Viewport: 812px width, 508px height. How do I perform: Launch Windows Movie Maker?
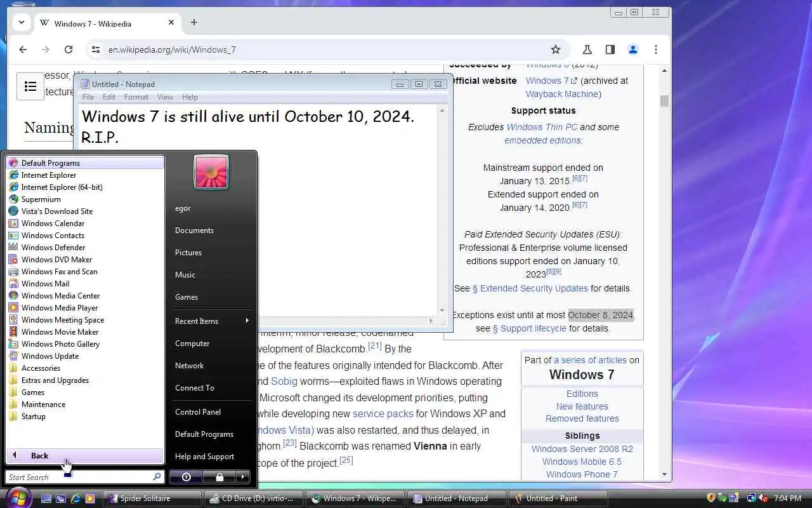tap(85, 332)
